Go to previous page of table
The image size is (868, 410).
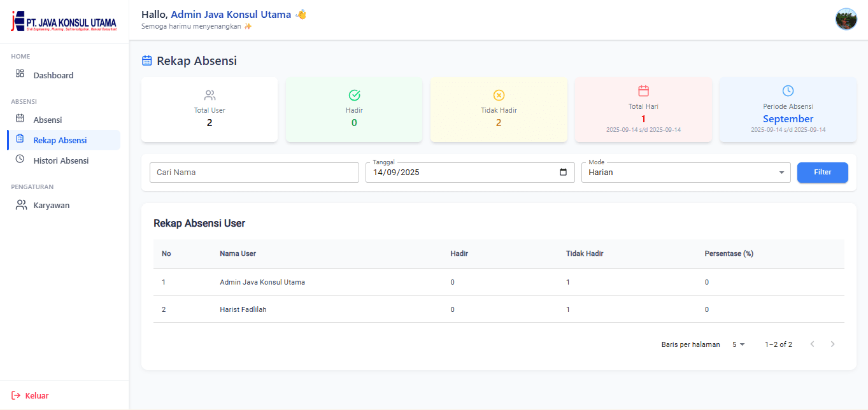(x=812, y=344)
